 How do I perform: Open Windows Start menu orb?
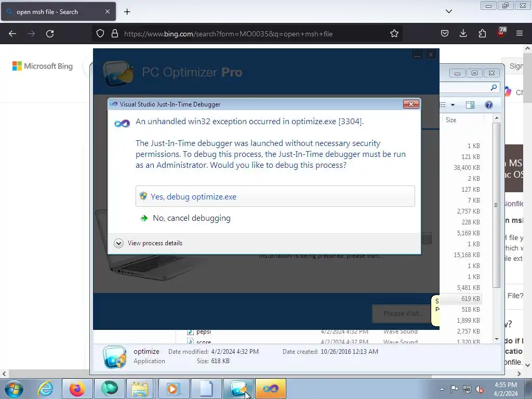coord(14,389)
